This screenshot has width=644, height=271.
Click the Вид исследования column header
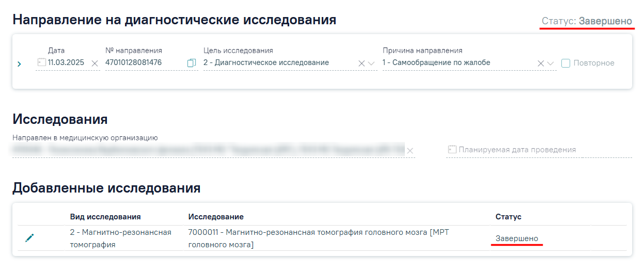coord(105,216)
